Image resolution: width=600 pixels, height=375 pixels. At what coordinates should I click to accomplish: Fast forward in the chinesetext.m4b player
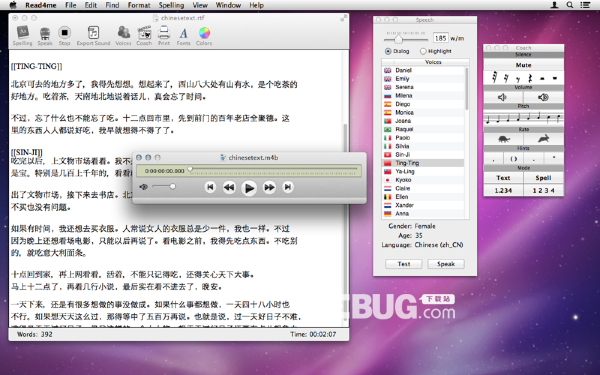click(269, 187)
